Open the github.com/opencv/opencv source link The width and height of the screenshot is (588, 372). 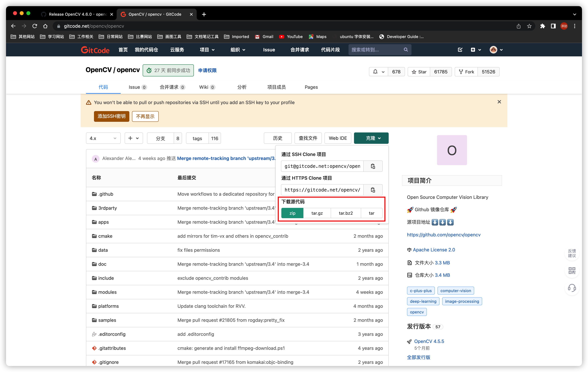[443, 235]
